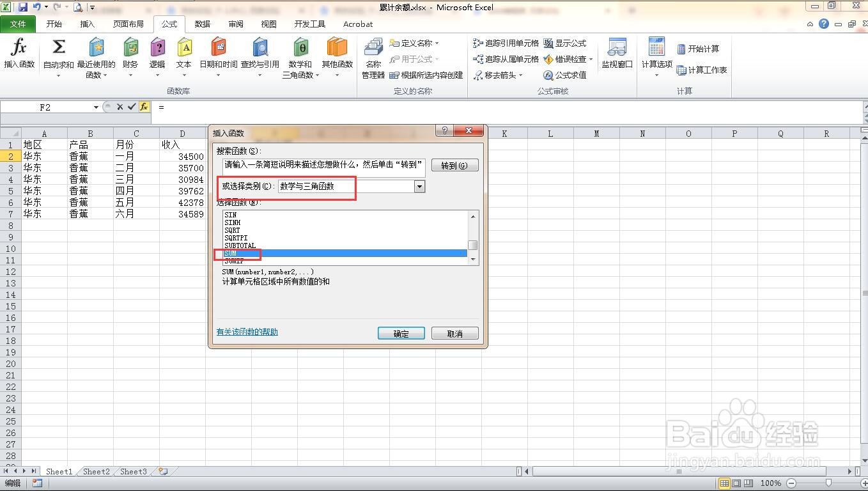Click the Insert Function fx ribbon icon
Viewport: 868px width, 491px height.
click(19, 47)
